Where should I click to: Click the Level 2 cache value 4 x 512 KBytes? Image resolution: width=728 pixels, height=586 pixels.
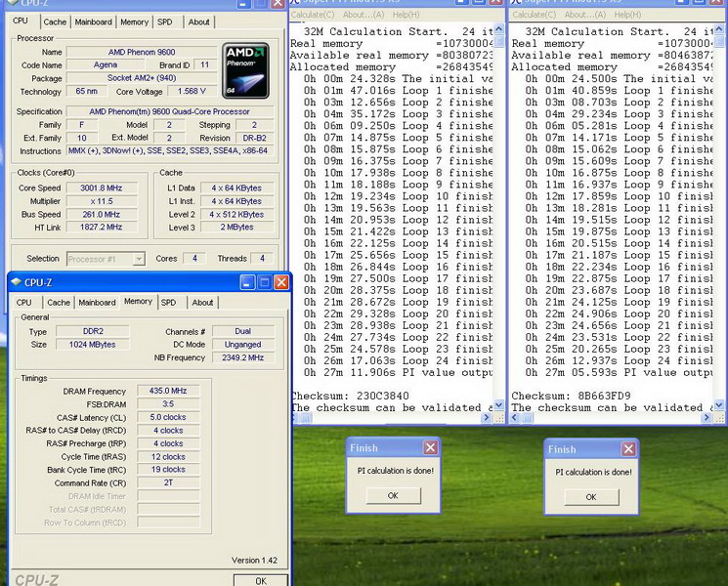(236, 214)
